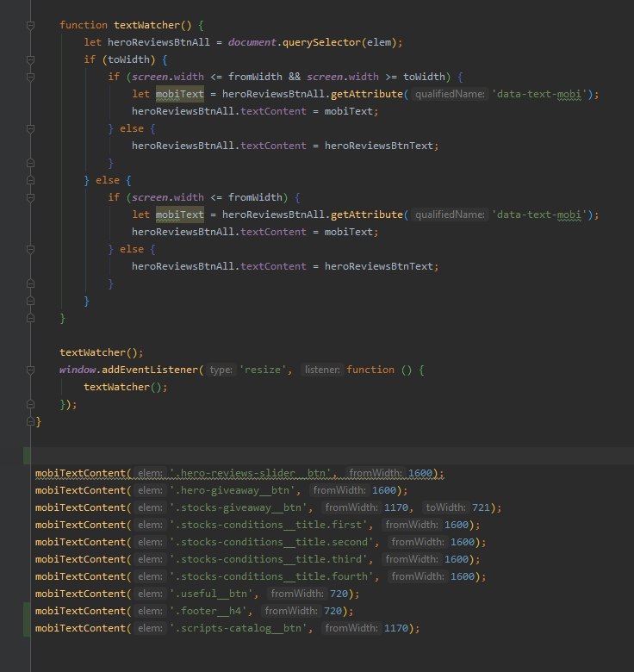Click value 1600 in '.hero-giveaway__btn' line

point(384,490)
